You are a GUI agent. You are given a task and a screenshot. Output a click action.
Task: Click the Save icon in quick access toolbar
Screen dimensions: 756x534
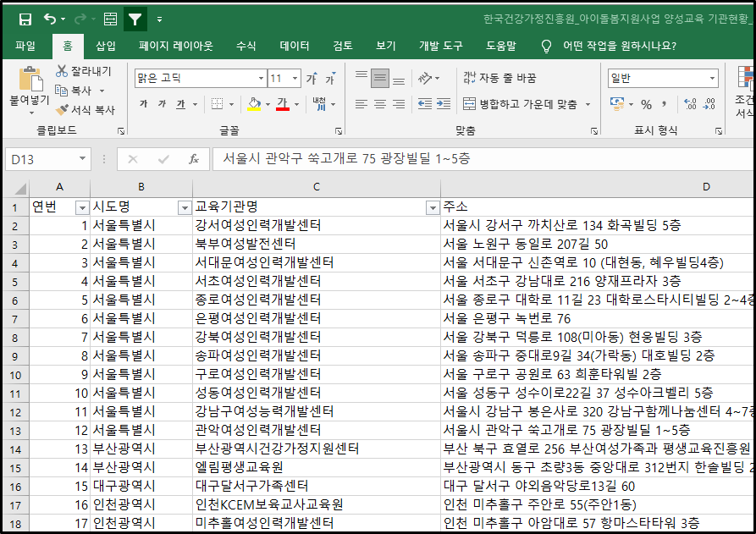[25, 19]
